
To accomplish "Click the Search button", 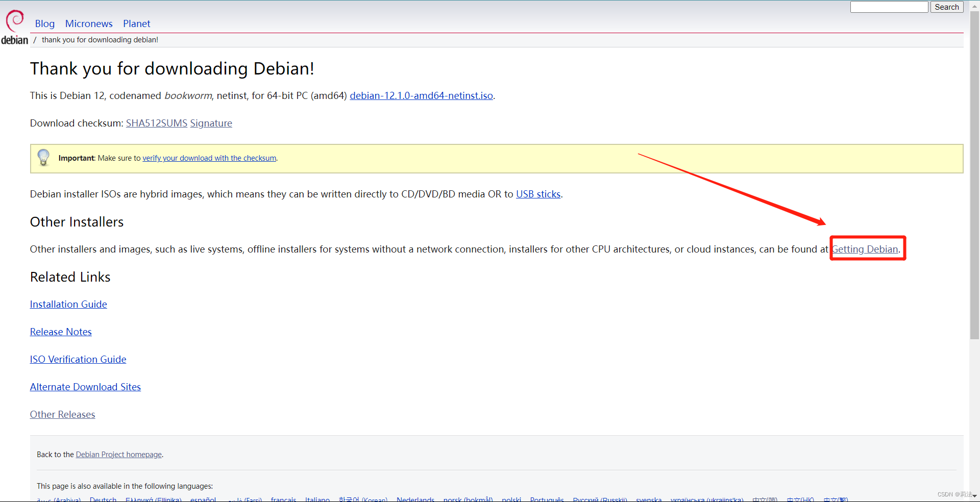I will coord(947,7).
